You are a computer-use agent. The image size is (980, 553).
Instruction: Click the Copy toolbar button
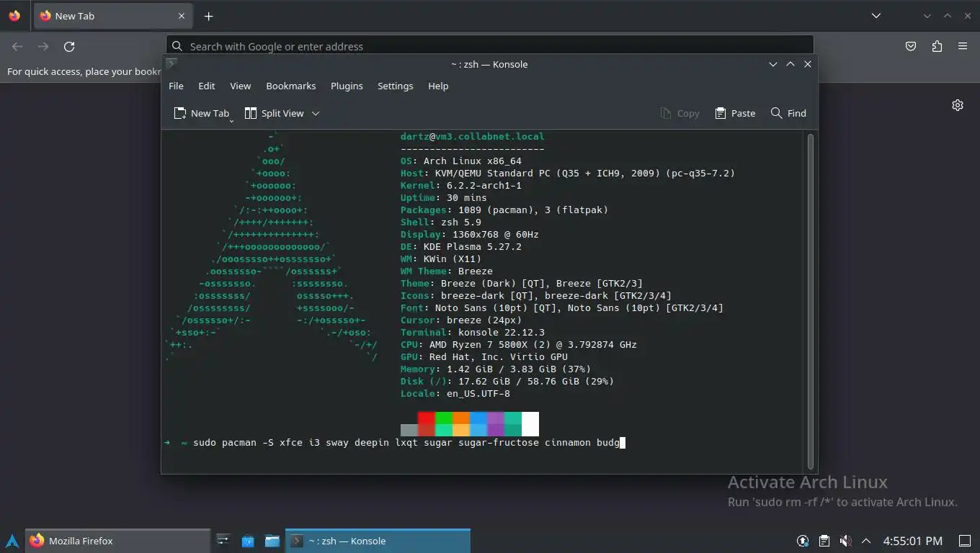click(680, 113)
